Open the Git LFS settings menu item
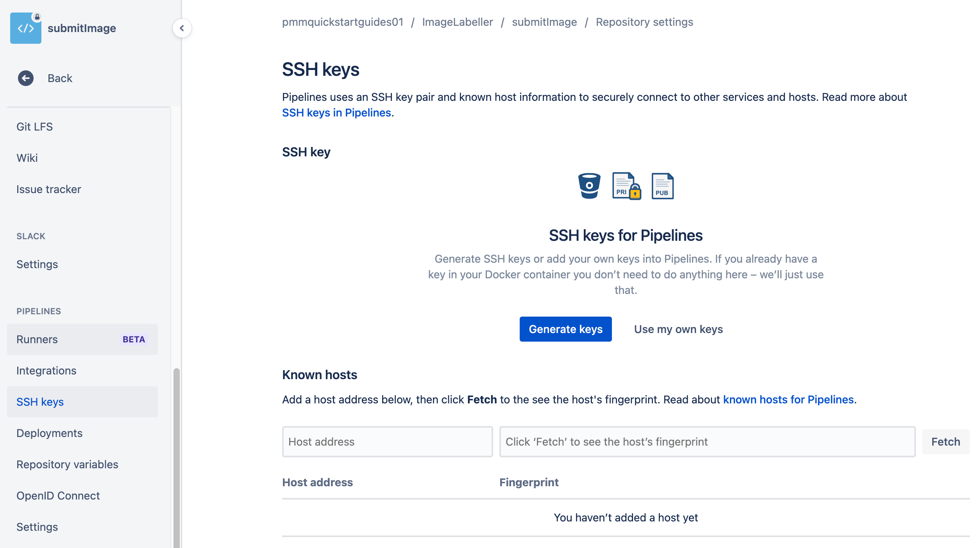The height and width of the screenshot is (548, 980). point(34,126)
